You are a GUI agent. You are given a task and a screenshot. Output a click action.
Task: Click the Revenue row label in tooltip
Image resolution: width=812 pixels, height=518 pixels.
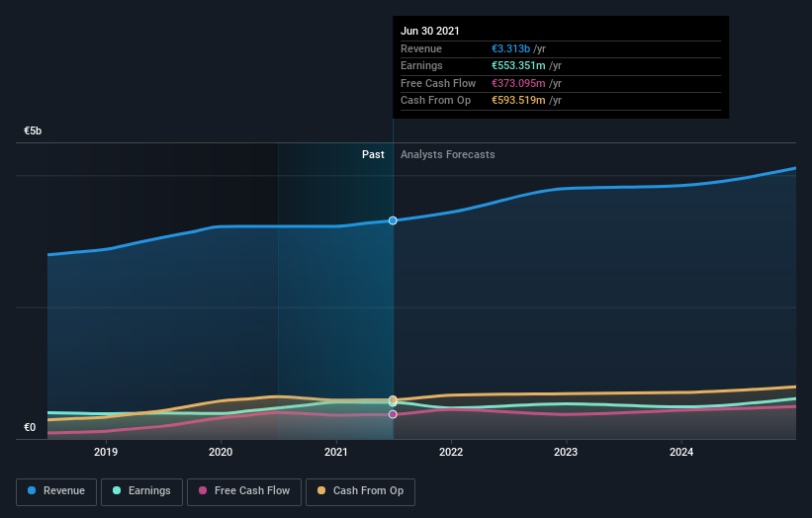421,48
